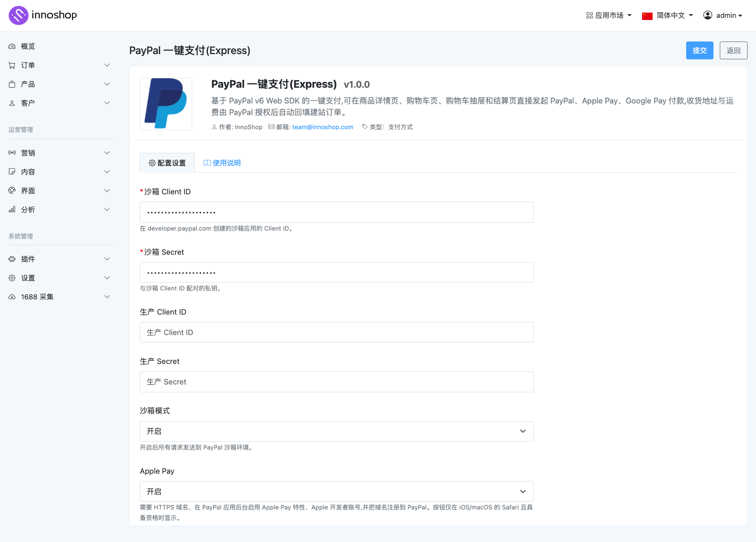Click the 生产 Secret input

[x=337, y=382]
